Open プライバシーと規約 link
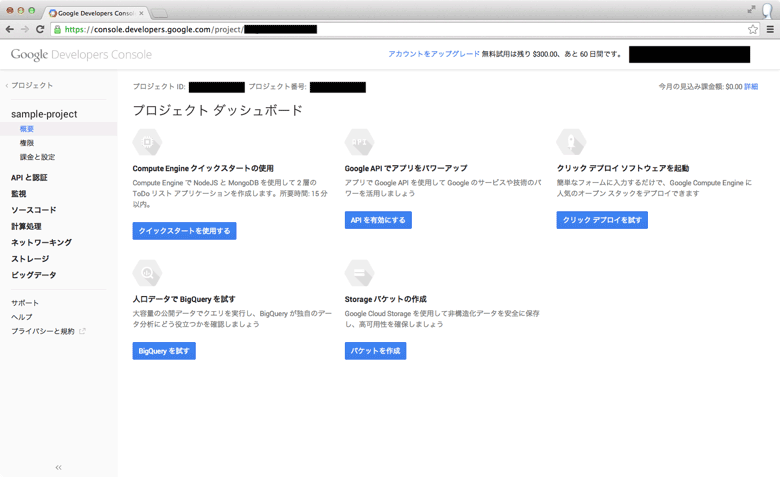The image size is (780, 477). coord(43,331)
